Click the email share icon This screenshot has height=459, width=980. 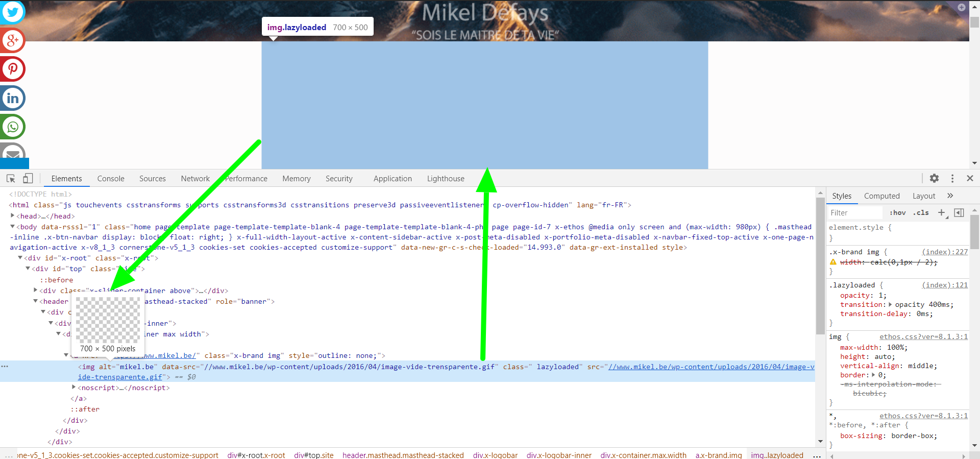pos(13,152)
